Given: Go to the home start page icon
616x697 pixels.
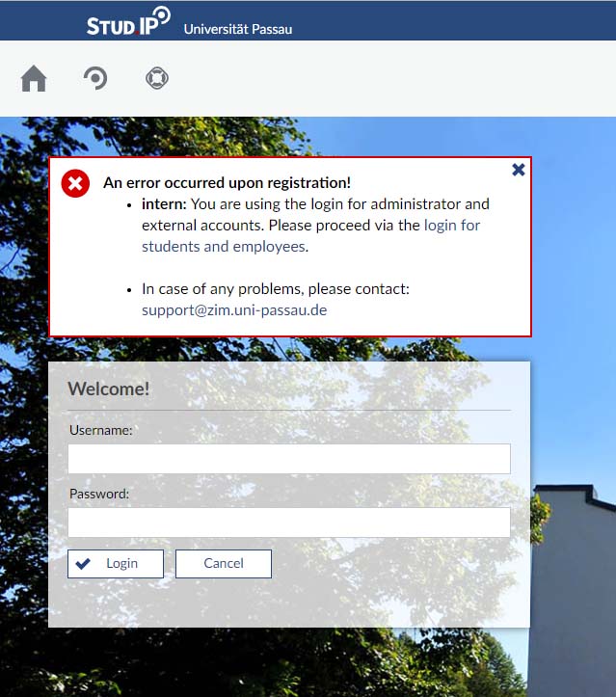Looking at the screenshot, I should [x=34, y=79].
